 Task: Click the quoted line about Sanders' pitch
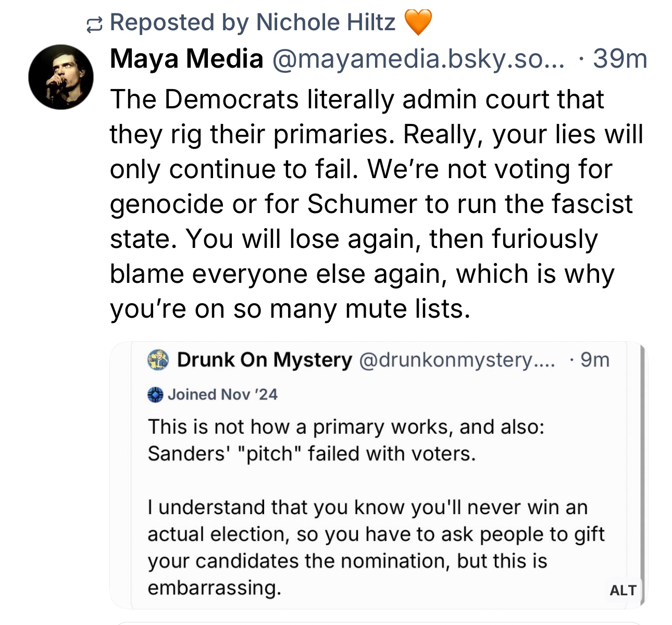coord(312,454)
